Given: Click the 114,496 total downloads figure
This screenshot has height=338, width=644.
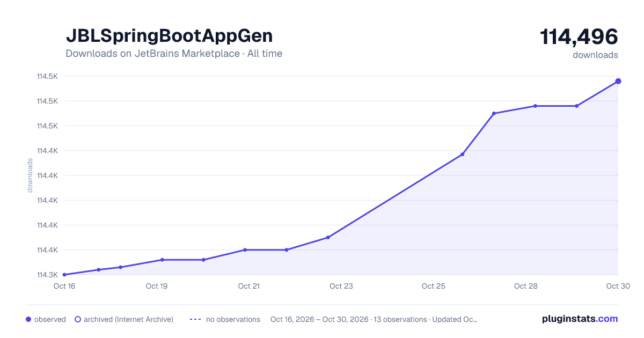Looking at the screenshot, I should pos(579,37).
